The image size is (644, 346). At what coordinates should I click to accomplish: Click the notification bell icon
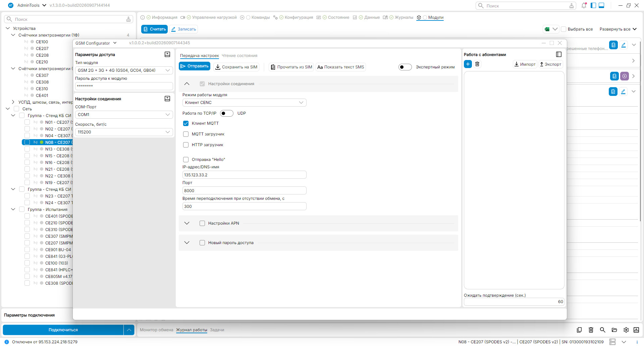point(584,5)
